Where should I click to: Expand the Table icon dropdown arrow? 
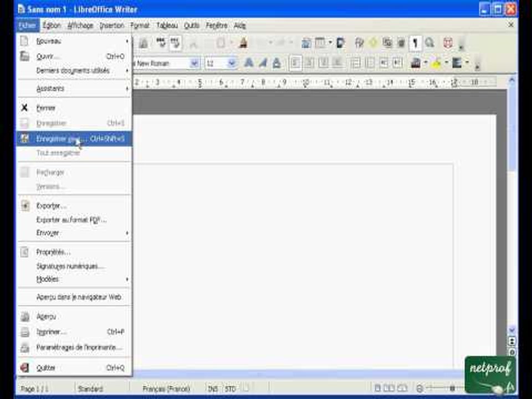coord(330,43)
